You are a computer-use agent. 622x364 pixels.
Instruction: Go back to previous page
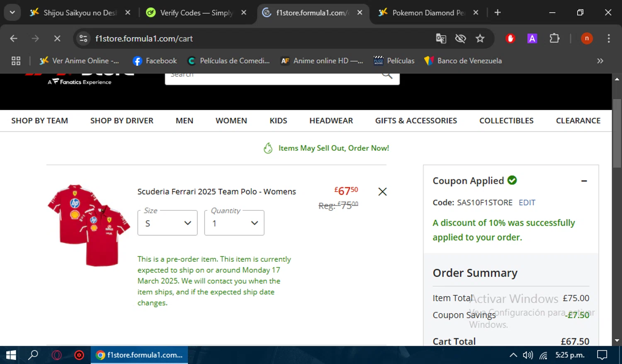point(14,39)
